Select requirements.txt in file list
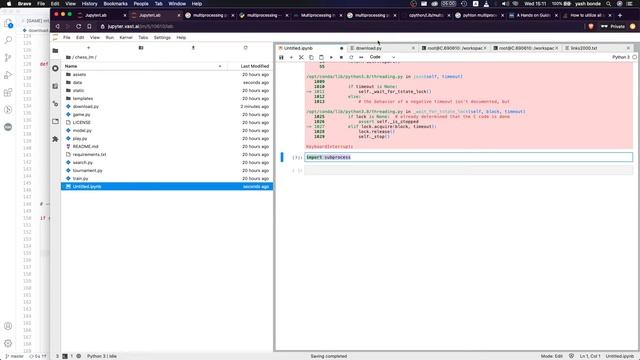The height and width of the screenshot is (360, 640). [167, 155]
